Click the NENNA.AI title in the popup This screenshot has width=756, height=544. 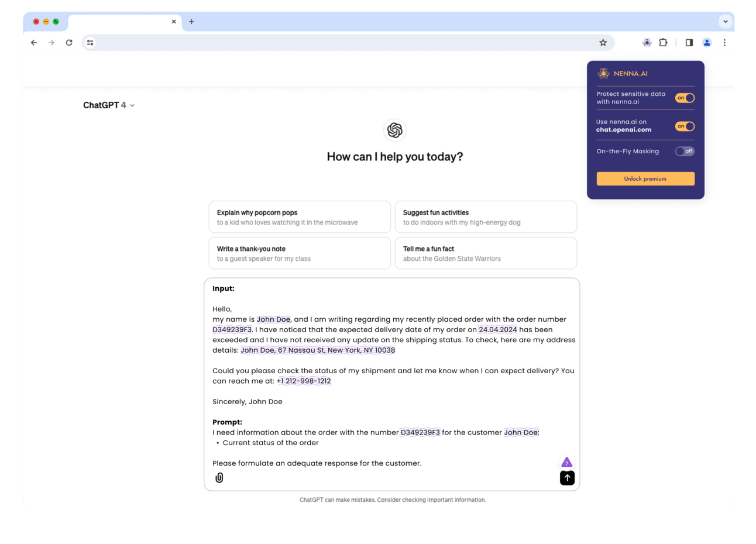tap(630, 74)
